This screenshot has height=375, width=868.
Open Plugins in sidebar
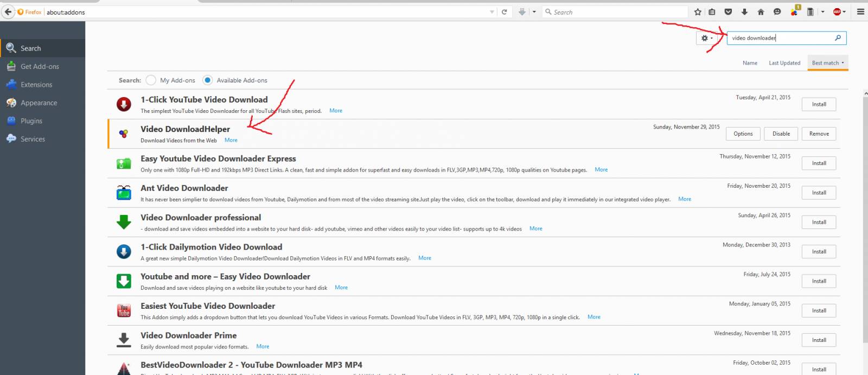(42, 120)
